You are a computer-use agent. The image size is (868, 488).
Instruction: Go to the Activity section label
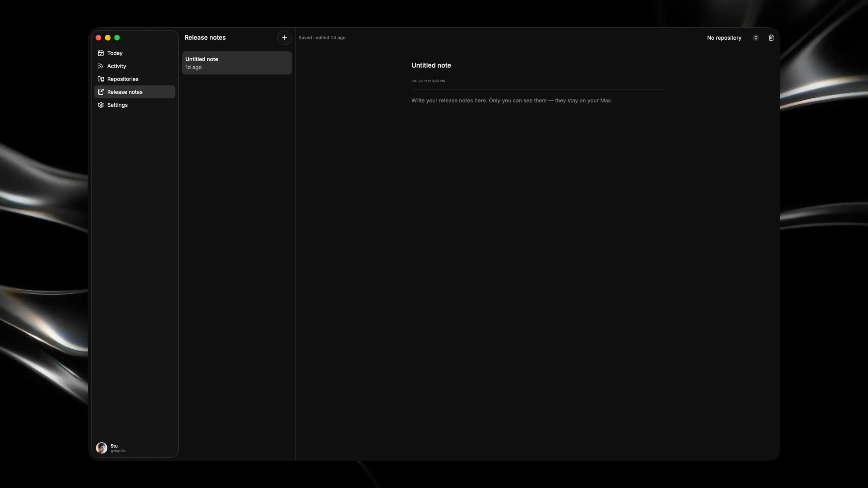click(x=117, y=66)
